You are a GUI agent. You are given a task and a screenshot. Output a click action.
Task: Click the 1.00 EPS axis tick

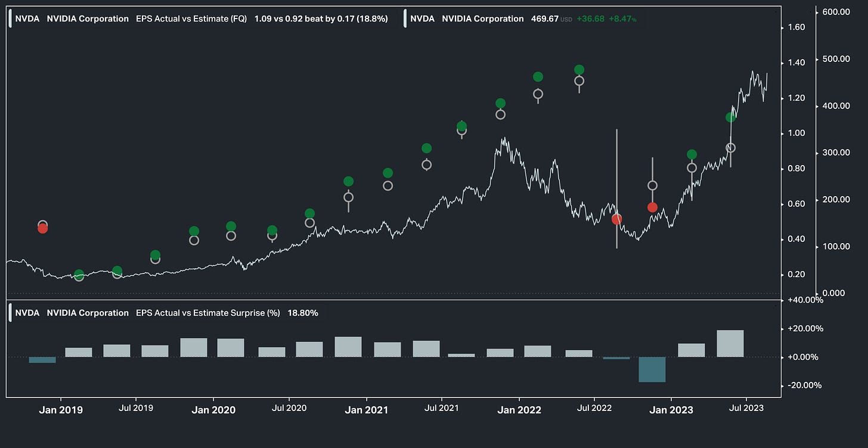(797, 133)
